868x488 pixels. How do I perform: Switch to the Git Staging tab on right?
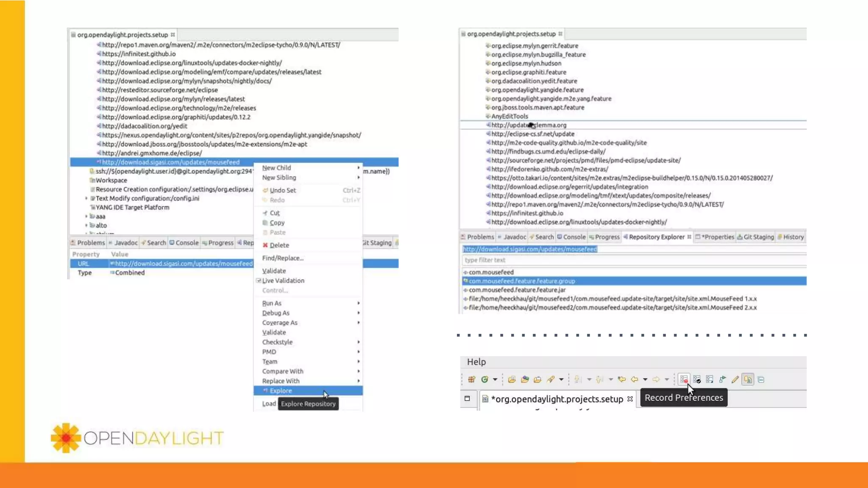pyautogui.click(x=755, y=237)
